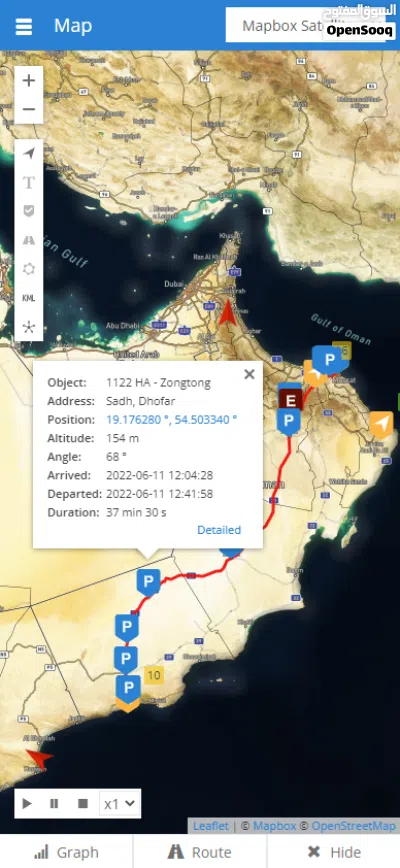
Task: Click the red arrow marker near Dubai
Action: (227, 311)
